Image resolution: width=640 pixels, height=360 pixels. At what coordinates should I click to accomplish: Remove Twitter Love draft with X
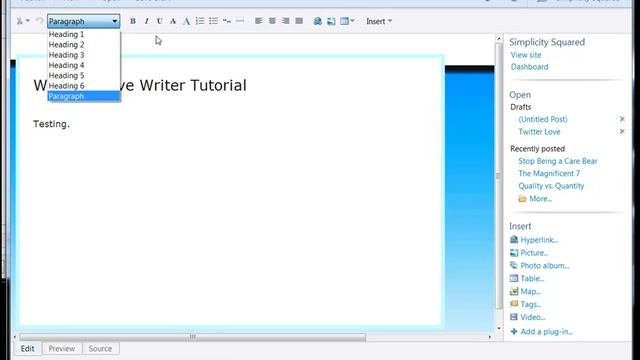click(x=622, y=131)
